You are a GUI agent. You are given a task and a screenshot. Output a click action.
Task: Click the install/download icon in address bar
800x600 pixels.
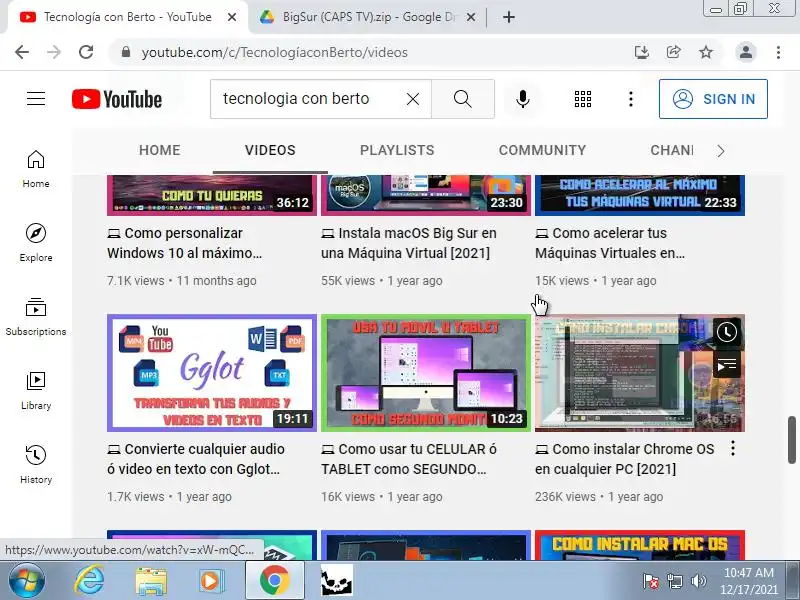[641, 52]
